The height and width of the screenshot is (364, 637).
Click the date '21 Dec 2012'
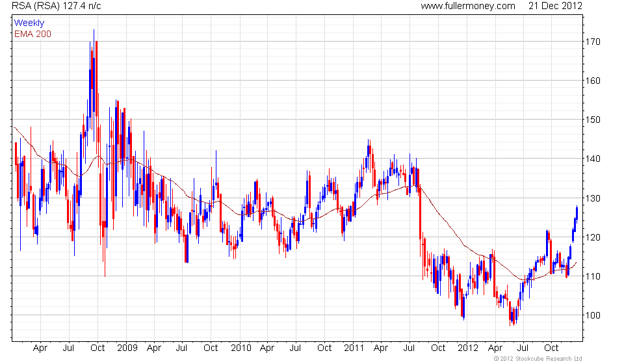click(555, 6)
